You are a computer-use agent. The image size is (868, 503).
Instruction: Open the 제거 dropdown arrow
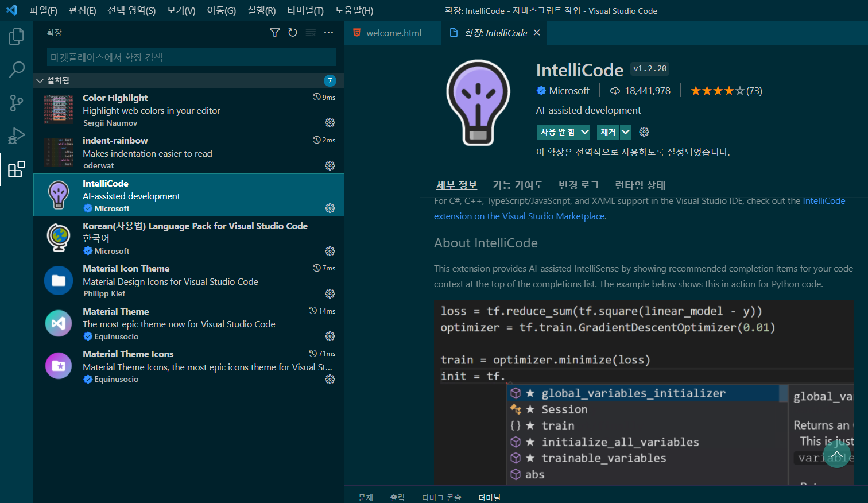pos(625,132)
